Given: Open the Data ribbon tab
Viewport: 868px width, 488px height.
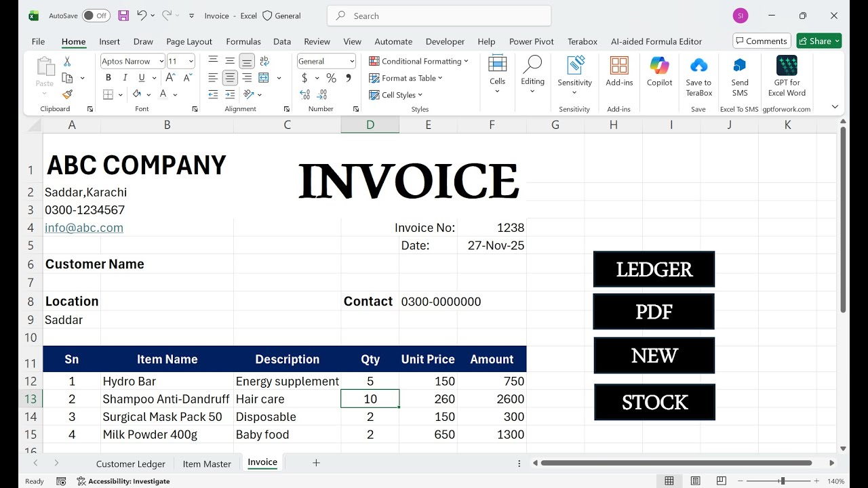Looking at the screenshot, I should pos(282,41).
